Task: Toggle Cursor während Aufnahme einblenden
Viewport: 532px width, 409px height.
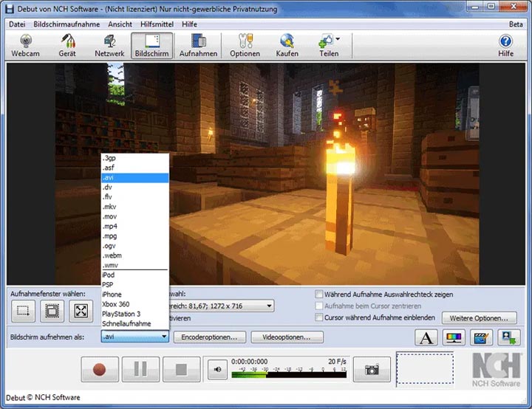Action: (319, 317)
